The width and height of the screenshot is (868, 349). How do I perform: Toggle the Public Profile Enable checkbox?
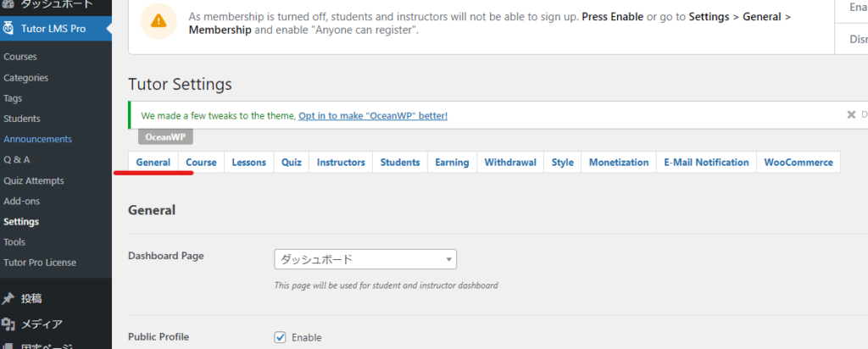tap(281, 337)
